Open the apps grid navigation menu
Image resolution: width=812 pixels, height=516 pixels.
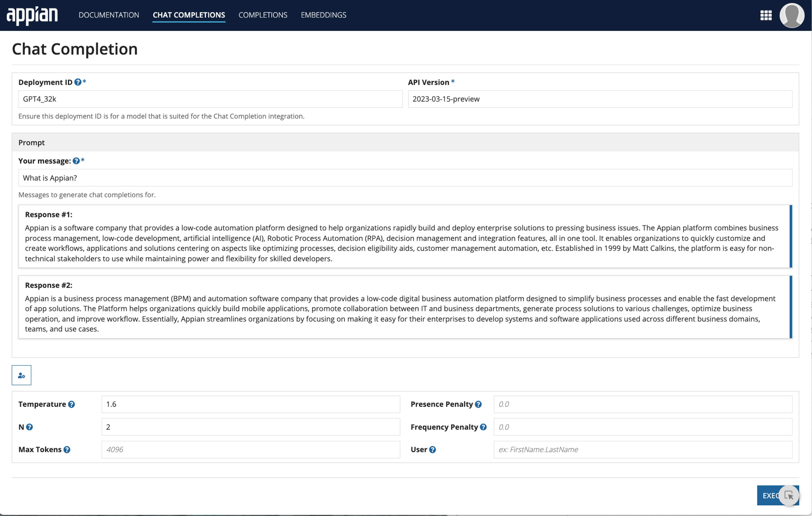[766, 15]
